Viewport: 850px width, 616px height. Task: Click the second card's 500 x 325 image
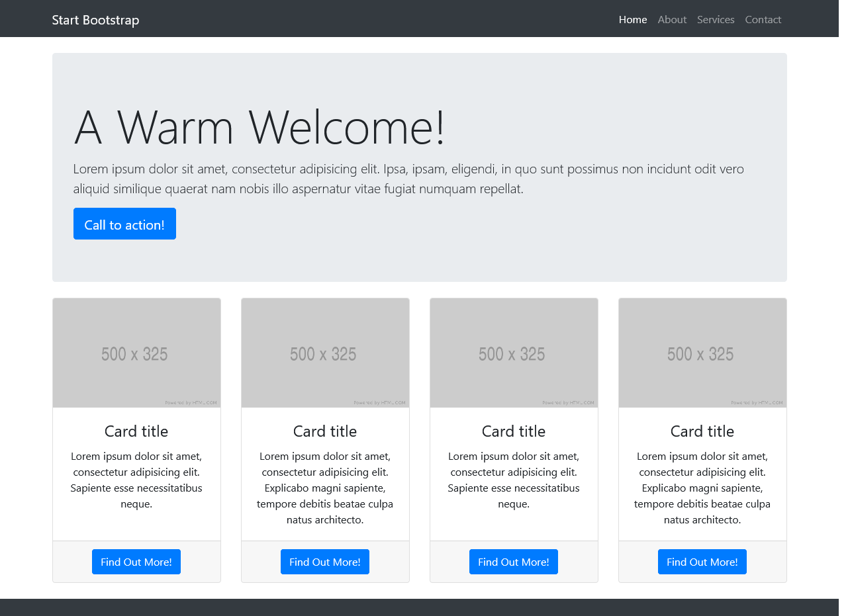(325, 353)
